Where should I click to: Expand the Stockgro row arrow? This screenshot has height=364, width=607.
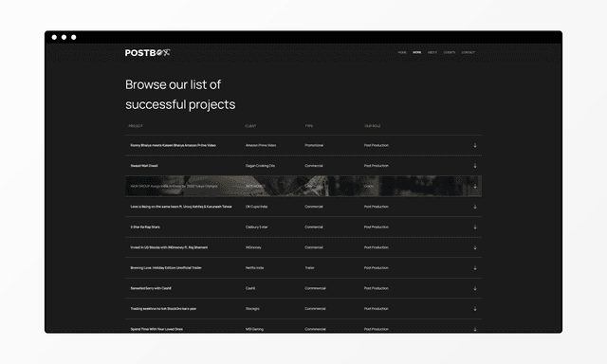[475, 309]
